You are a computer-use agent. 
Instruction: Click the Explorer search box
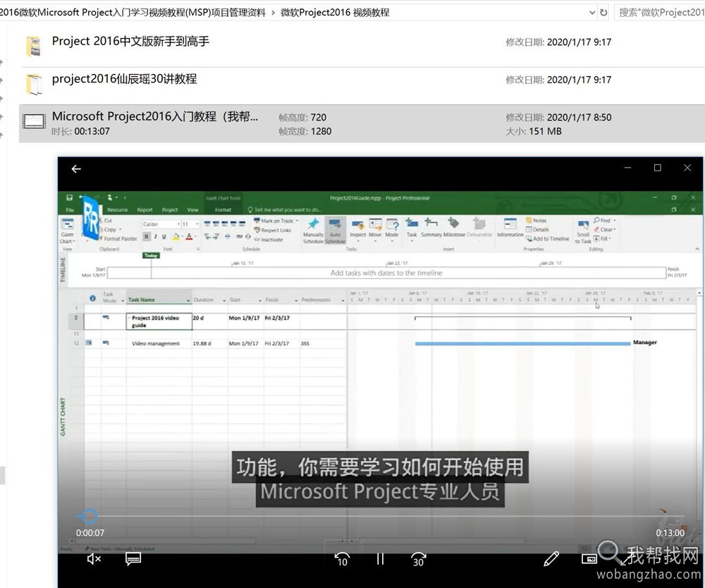[x=660, y=12]
